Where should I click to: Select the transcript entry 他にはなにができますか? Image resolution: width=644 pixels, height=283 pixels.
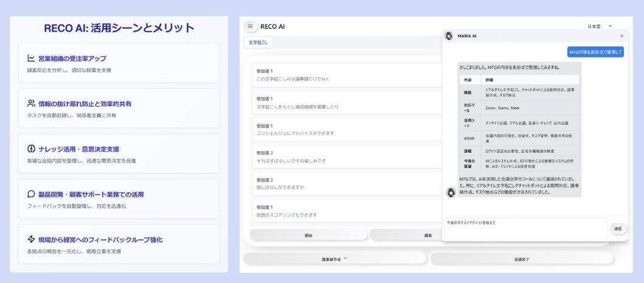pyautogui.click(x=347, y=184)
